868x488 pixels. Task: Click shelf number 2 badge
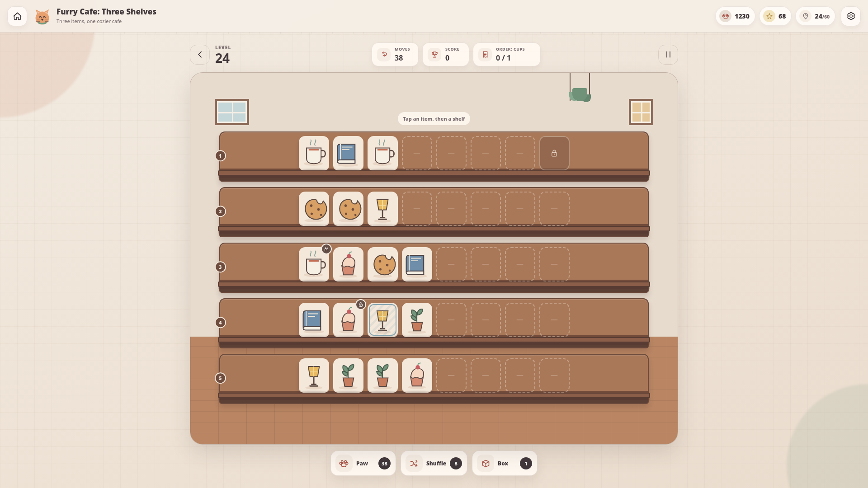tap(220, 211)
